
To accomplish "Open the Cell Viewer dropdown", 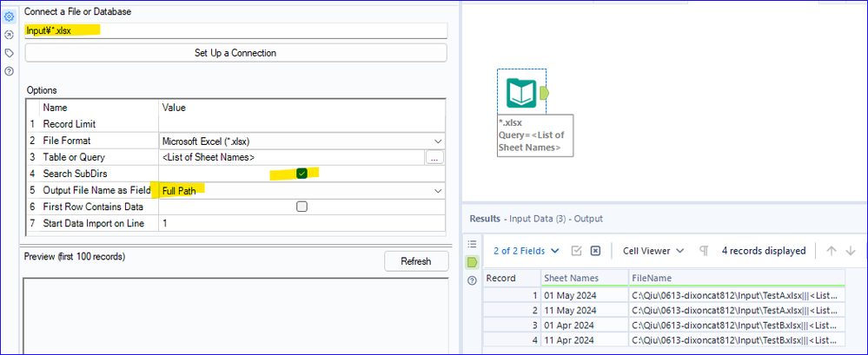I will (653, 251).
